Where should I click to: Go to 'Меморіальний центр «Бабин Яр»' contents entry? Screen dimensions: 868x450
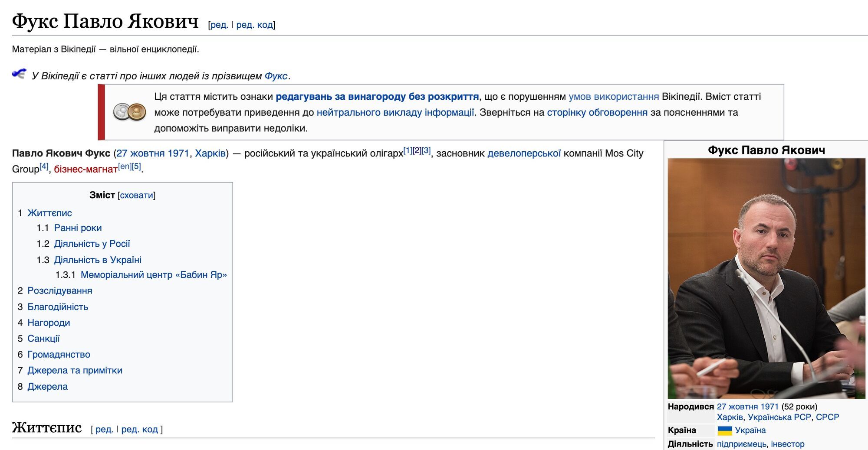pyautogui.click(x=154, y=275)
